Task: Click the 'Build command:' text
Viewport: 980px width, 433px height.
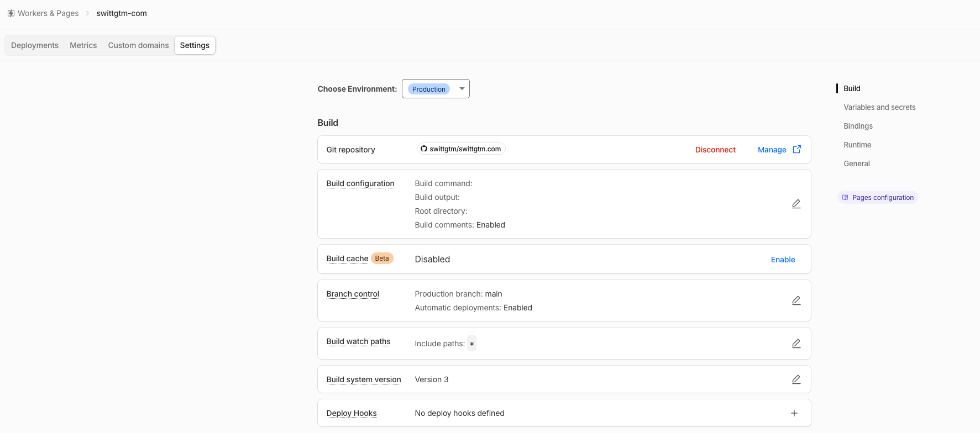Action: click(x=443, y=183)
